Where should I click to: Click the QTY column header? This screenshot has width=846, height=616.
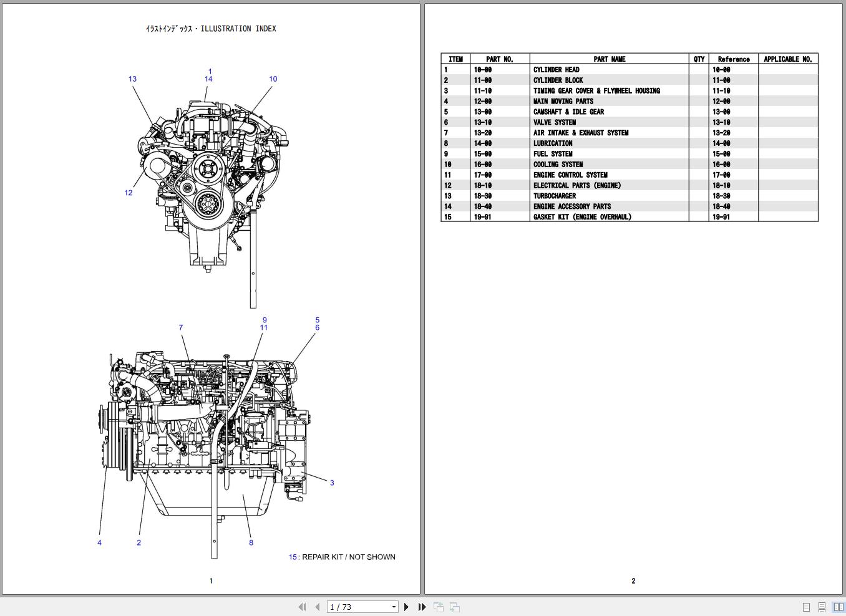coord(699,59)
